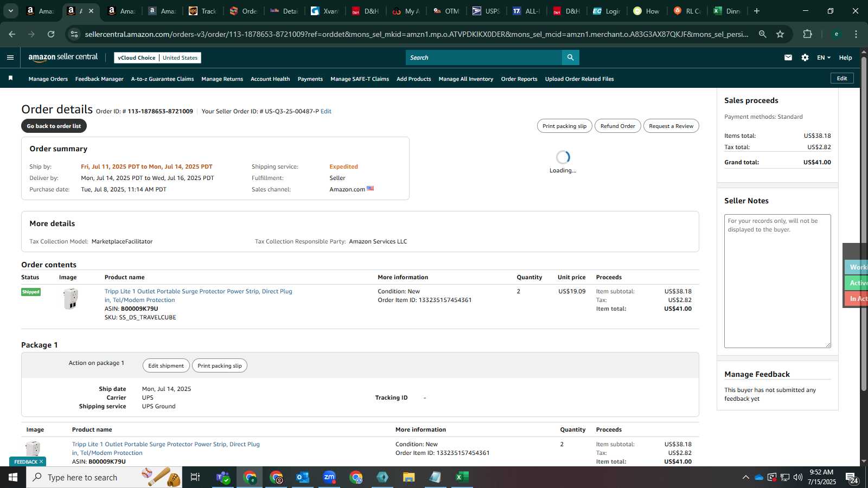This screenshot has height=488, width=868.
Task: Click the Amazon Seller Central logo
Action: [x=63, y=57]
